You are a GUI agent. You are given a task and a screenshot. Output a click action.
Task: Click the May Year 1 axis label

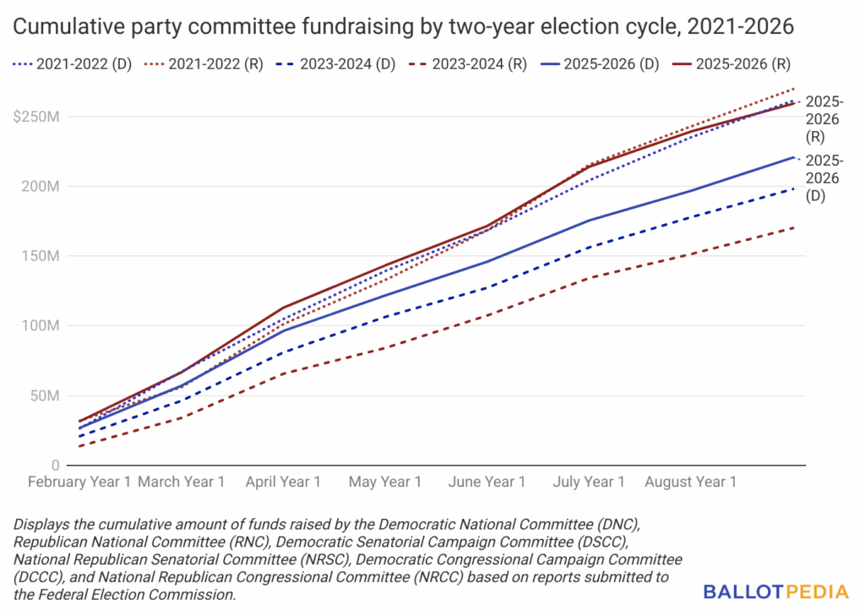(x=384, y=482)
